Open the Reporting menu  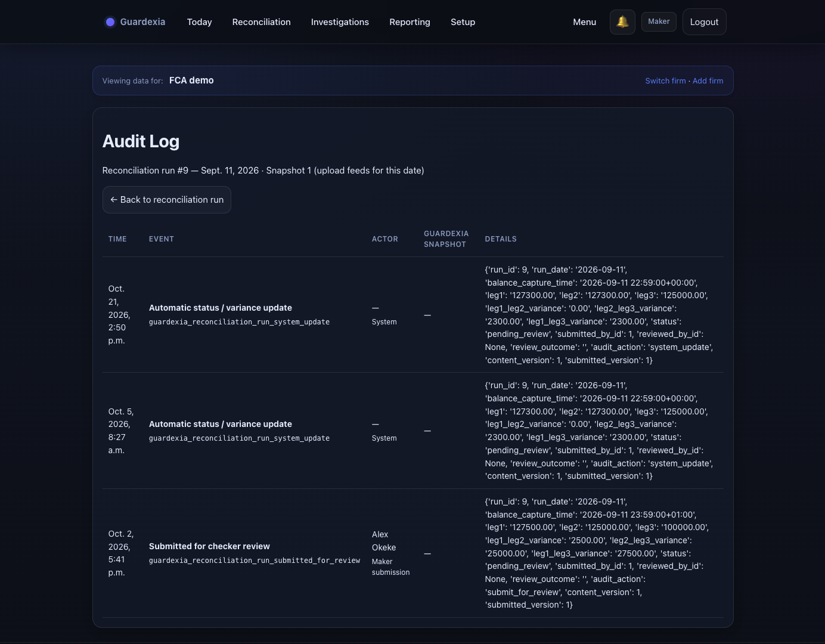(410, 22)
